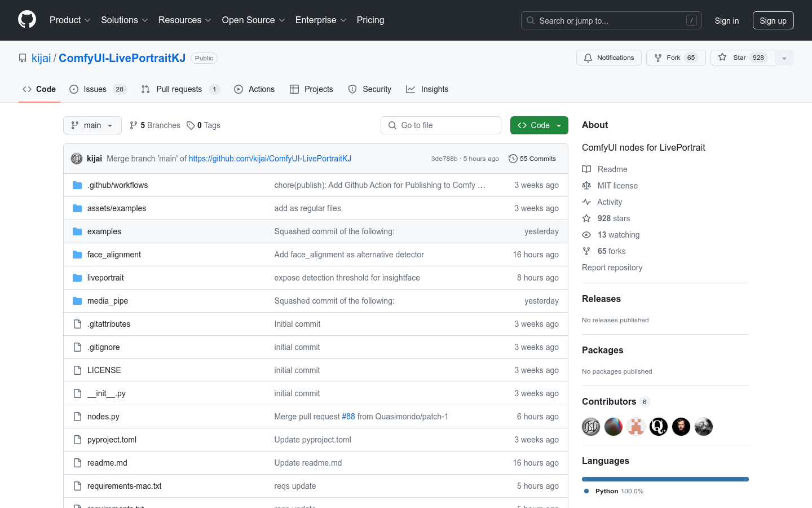The height and width of the screenshot is (508, 812).
Task: Expand the Product menu
Action: click(70, 20)
